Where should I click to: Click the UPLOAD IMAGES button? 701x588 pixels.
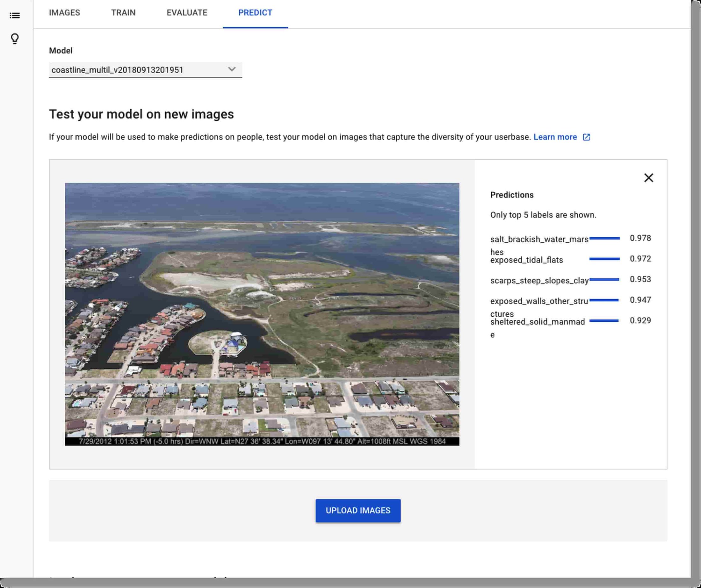(358, 510)
